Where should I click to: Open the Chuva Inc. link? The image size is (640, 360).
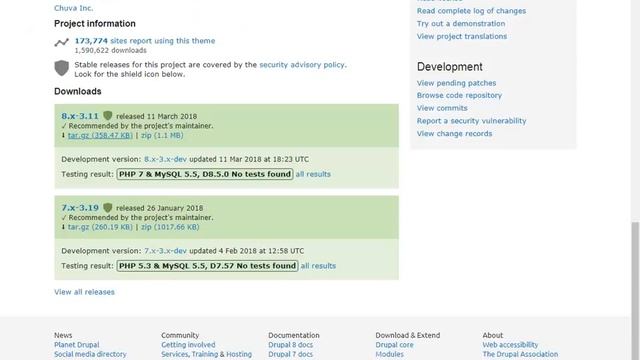(73, 8)
